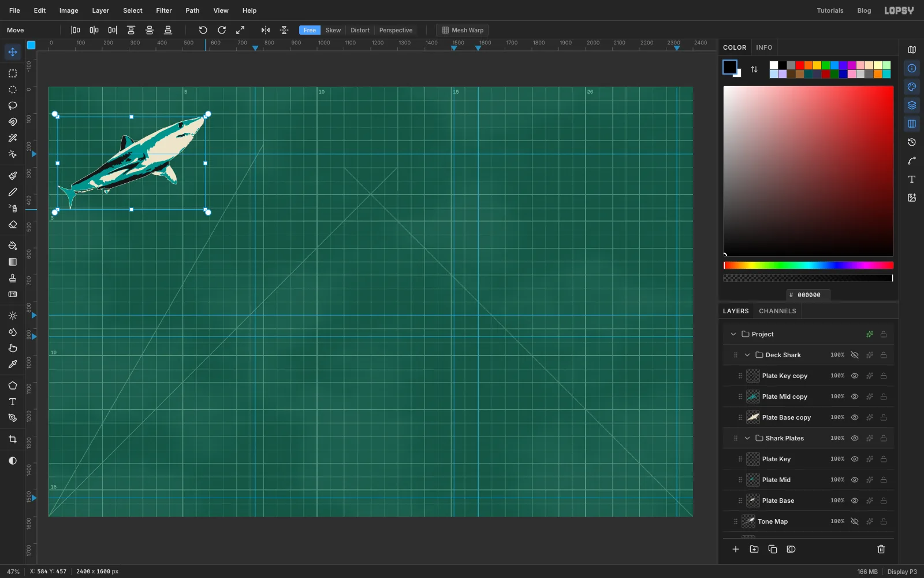Viewport: 924px width, 578px height.
Task: Select the Text tool in left toolbar
Action: pyautogui.click(x=13, y=402)
